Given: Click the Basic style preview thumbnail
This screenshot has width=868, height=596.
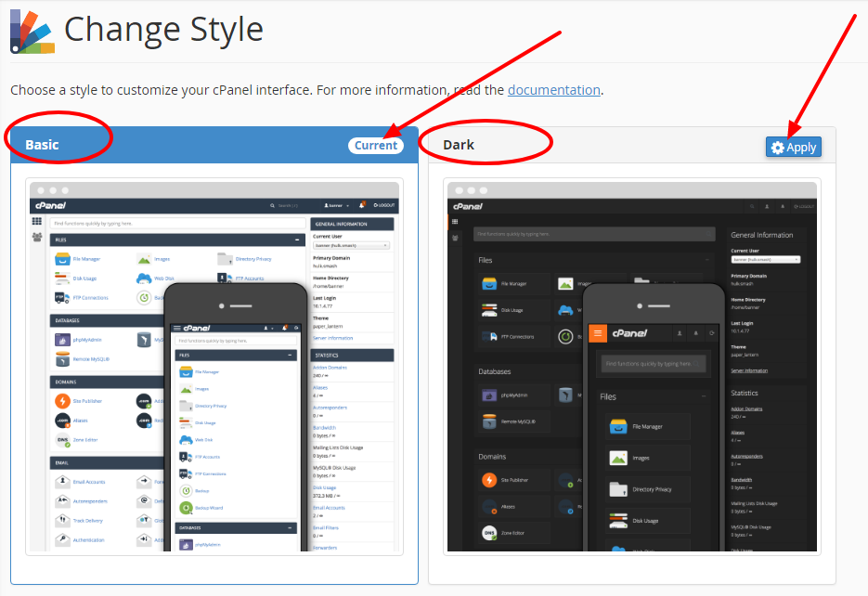Looking at the screenshot, I should click(x=214, y=367).
